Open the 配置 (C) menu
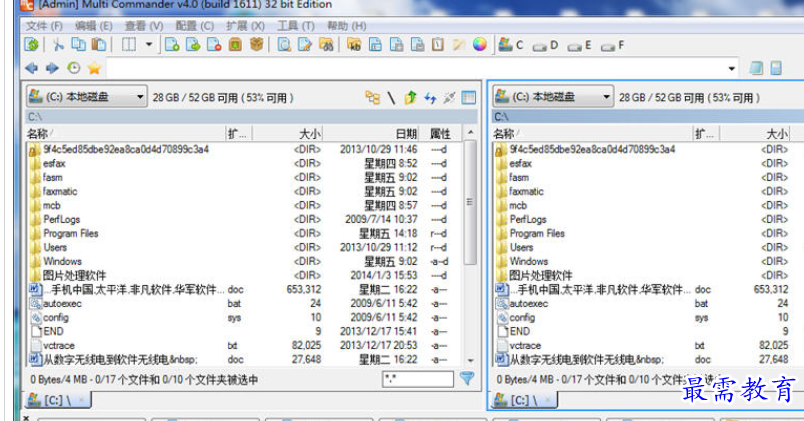 pos(194,26)
